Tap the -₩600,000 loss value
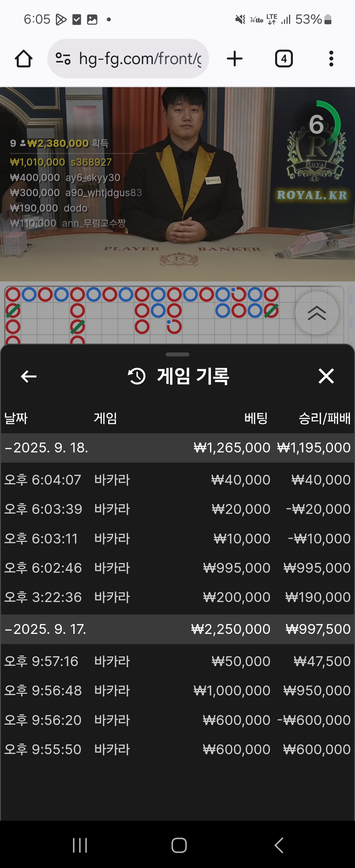This screenshot has width=355, height=868. click(x=314, y=720)
